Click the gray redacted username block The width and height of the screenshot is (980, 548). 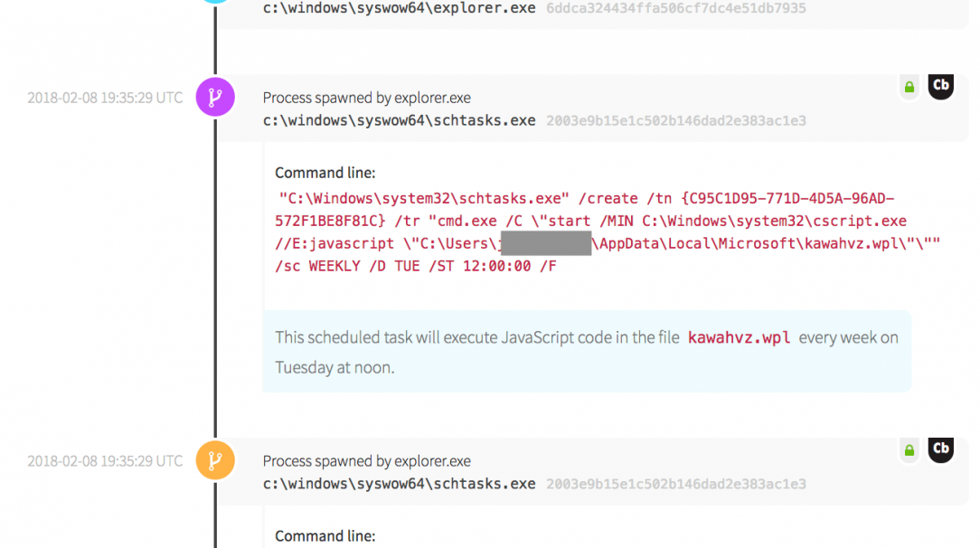point(546,243)
